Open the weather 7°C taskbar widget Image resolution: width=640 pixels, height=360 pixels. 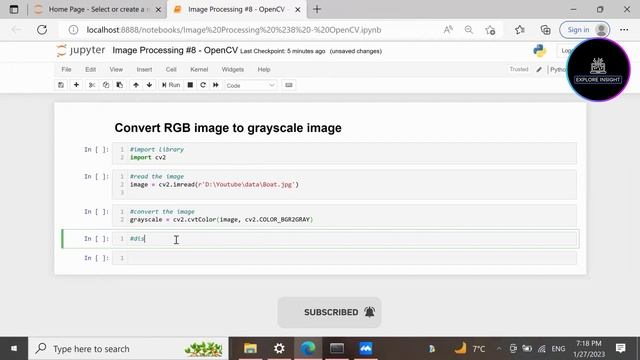[x=469, y=349]
